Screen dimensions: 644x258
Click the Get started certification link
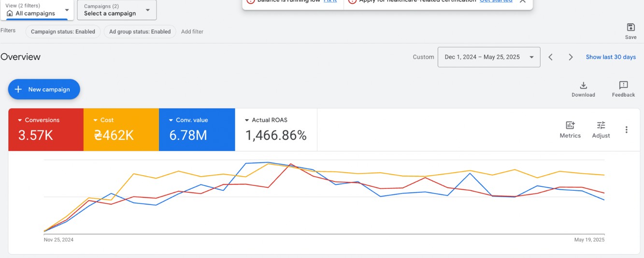[x=496, y=1]
